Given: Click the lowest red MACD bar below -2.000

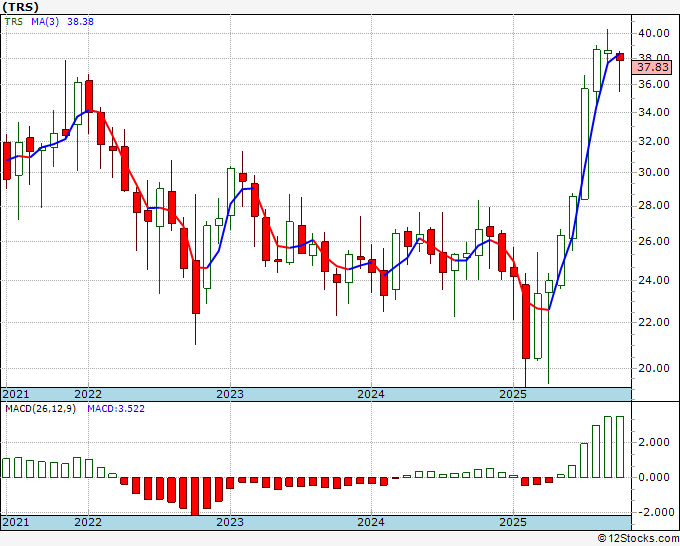Looking at the screenshot, I should pos(195,497).
